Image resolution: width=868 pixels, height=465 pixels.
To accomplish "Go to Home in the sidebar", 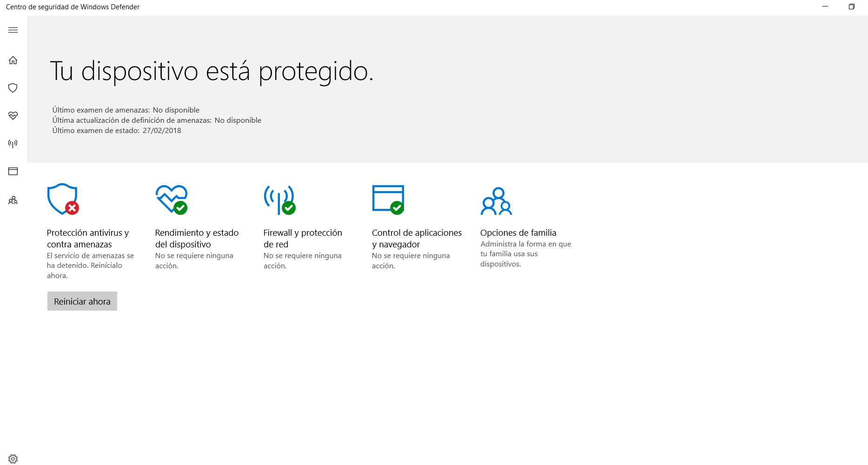I will tap(13, 60).
